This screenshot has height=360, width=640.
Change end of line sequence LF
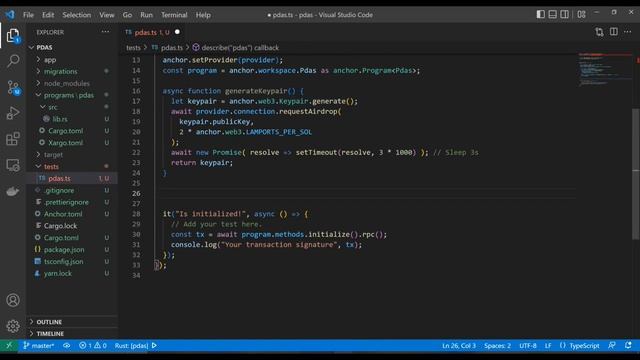pos(548,345)
